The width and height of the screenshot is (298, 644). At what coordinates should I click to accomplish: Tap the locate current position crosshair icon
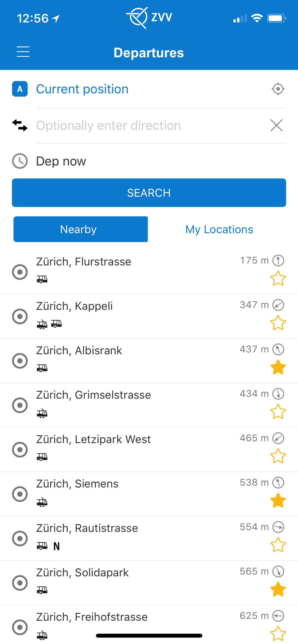coord(278,89)
